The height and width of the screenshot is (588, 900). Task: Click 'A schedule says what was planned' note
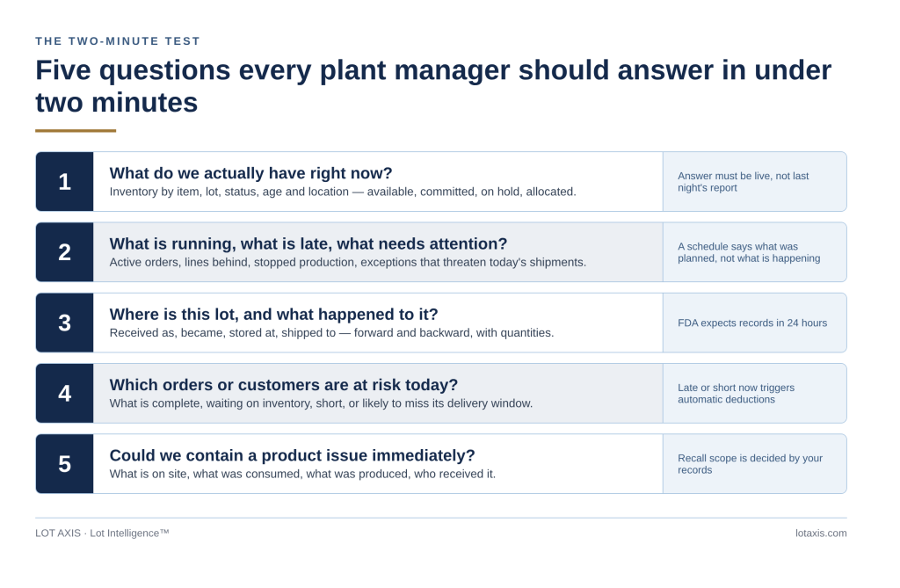749,252
